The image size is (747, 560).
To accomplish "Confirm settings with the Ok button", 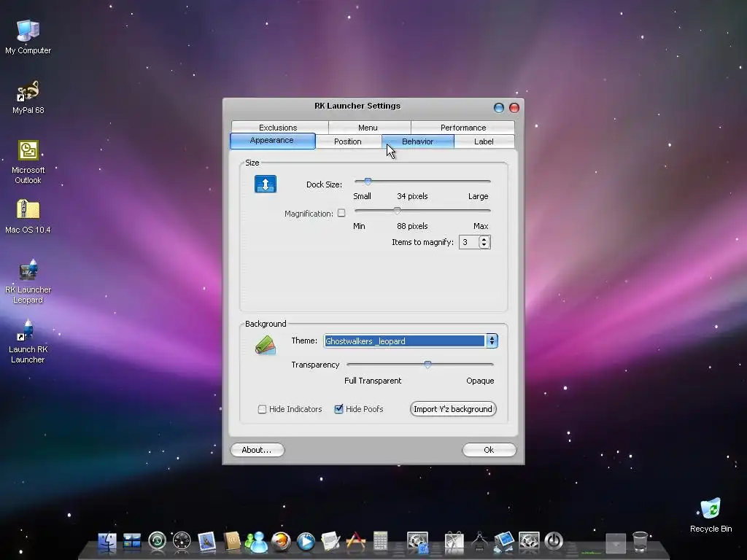I will (489, 450).
